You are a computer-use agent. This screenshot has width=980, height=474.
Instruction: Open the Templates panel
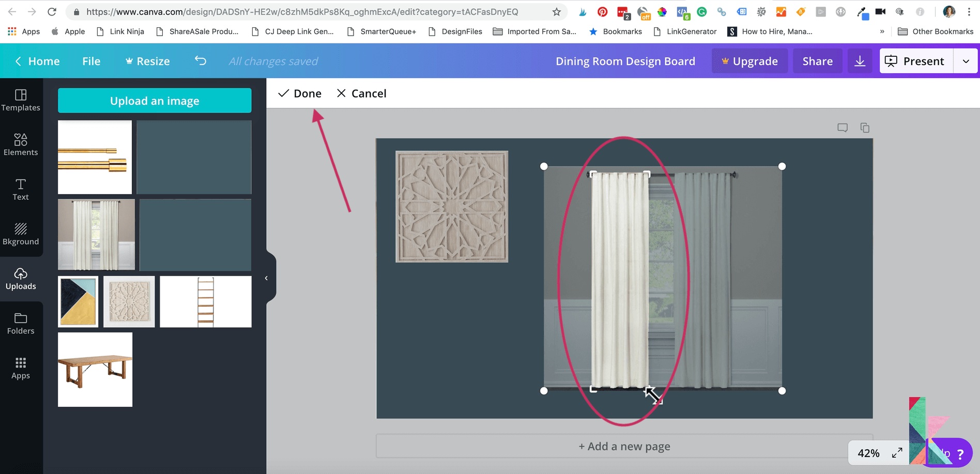click(21, 100)
